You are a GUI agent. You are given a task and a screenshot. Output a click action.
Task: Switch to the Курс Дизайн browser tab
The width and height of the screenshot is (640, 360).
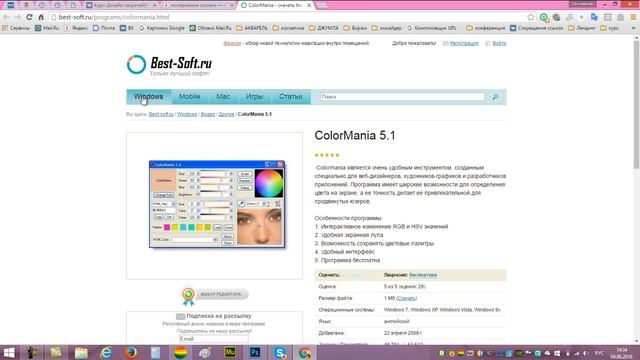[120, 5]
